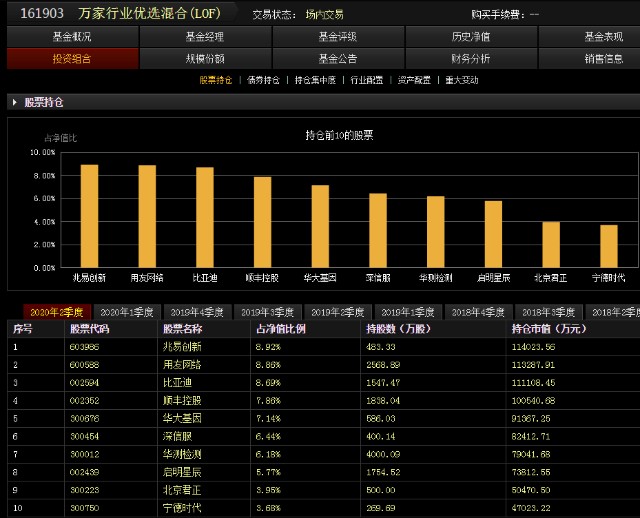This screenshot has height=518, width=640.
Task: Click stock code 300012 in the table
Action: click(83, 455)
